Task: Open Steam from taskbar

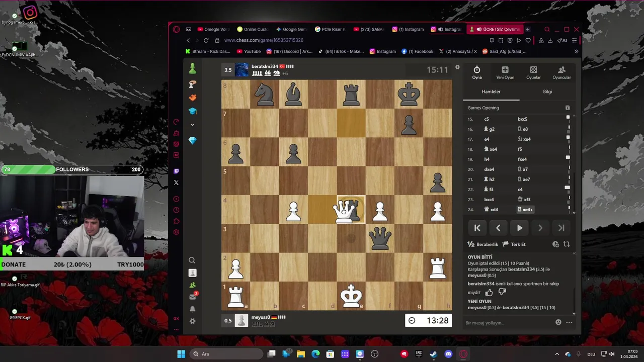Action: pos(433,354)
